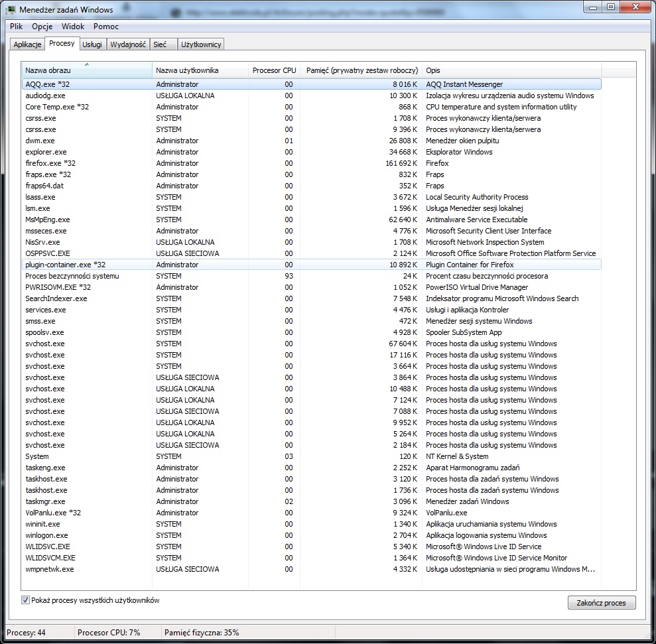The width and height of the screenshot is (656, 644).
Task: Select the dwm.exe process
Action: (x=311, y=141)
